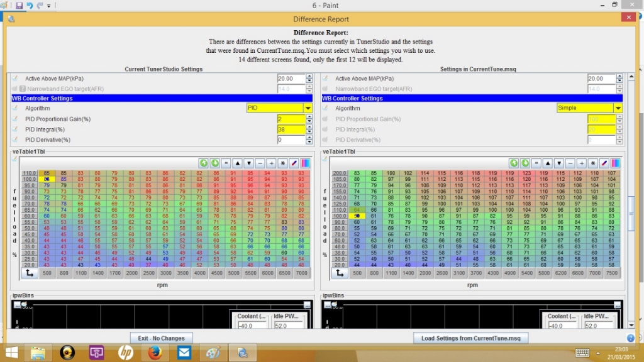This screenshot has height=362, width=644.
Task: Click the scroll-up arrow of the report scrollbar
Action: [x=631, y=77]
